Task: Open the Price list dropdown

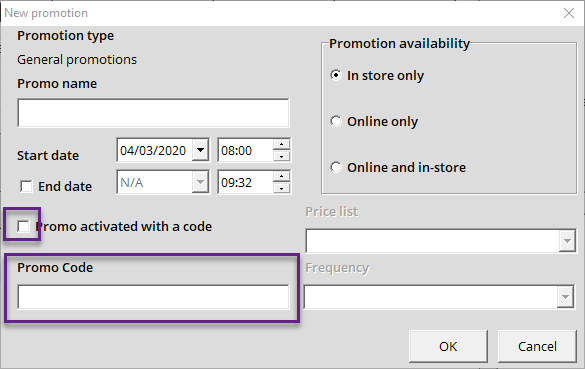Action: click(567, 241)
